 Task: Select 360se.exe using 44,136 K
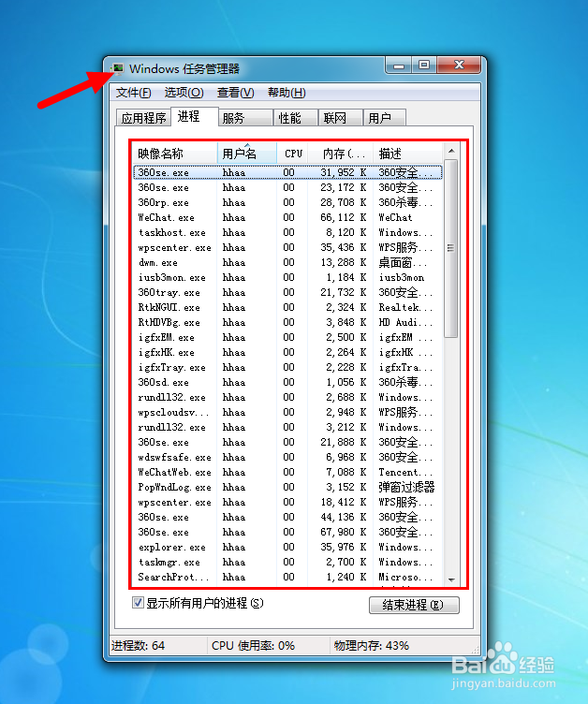(x=288, y=517)
